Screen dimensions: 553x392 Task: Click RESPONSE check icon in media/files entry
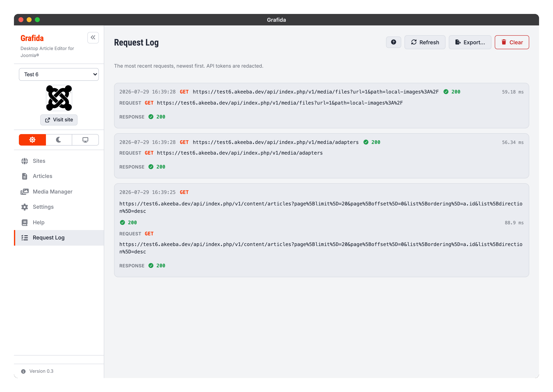[x=151, y=117]
